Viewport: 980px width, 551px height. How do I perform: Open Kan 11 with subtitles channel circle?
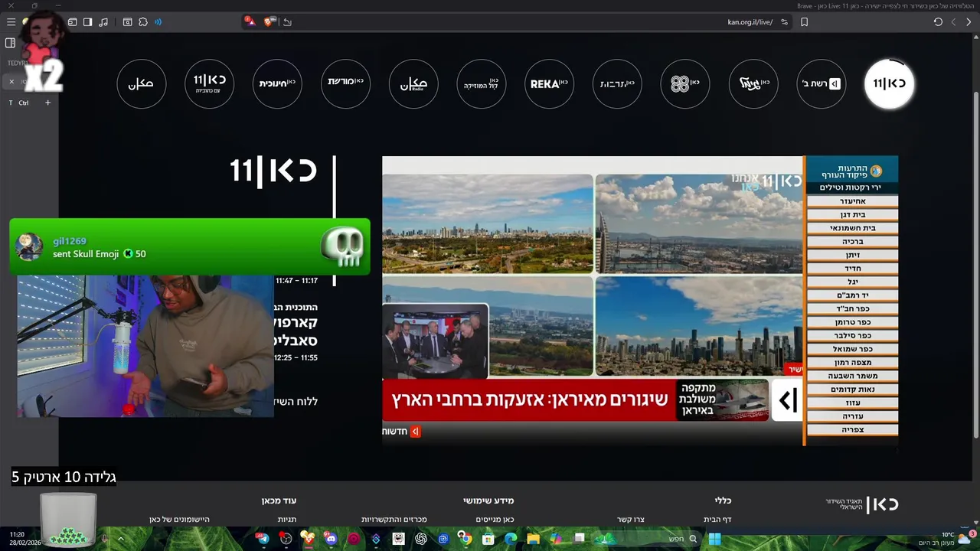pos(210,83)
